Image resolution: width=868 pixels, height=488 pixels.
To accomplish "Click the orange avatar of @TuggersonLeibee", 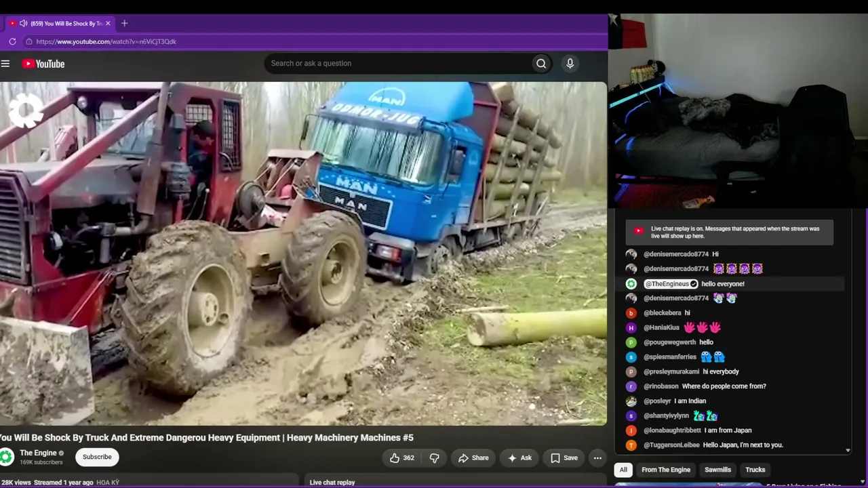I will (x=631, y=445).
